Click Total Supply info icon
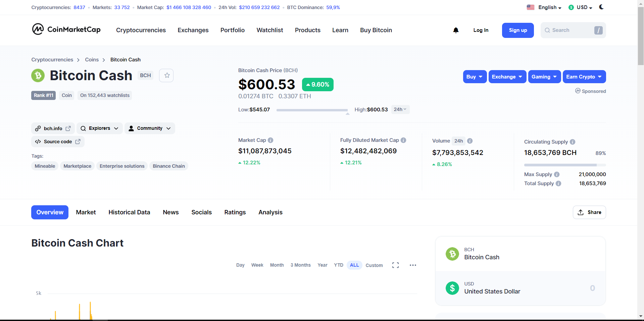The height and width of the screenshot is (321, 644). point(558,183)
